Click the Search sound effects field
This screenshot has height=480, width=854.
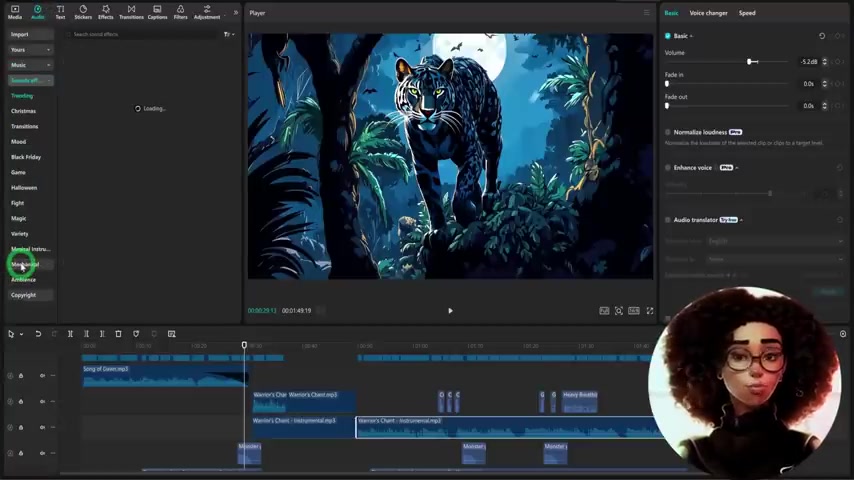coord(142,34)
